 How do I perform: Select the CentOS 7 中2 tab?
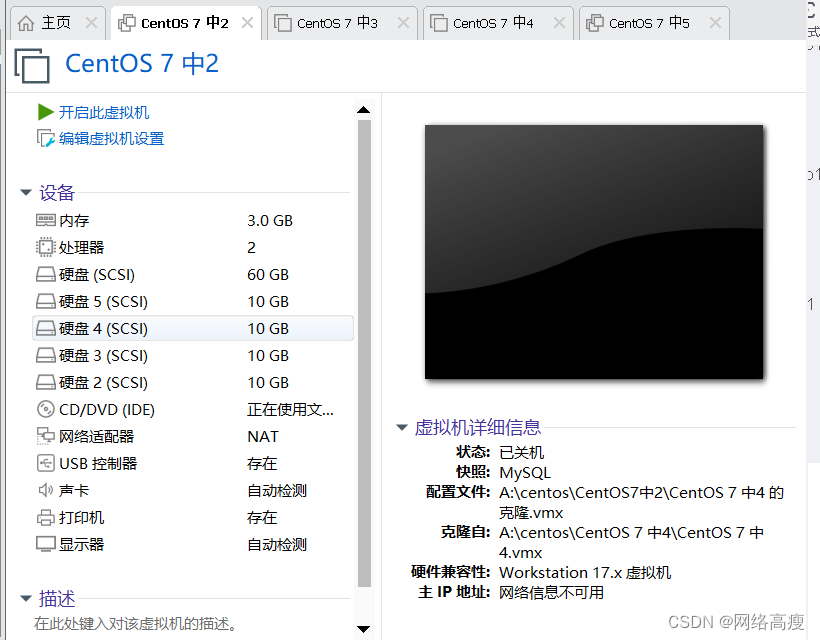185,23
